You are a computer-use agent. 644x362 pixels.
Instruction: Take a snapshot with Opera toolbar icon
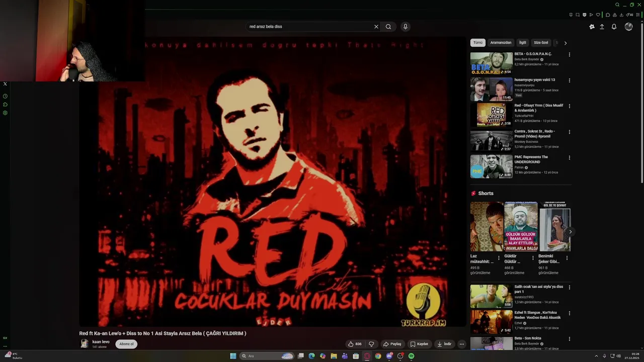pos(578,15)
